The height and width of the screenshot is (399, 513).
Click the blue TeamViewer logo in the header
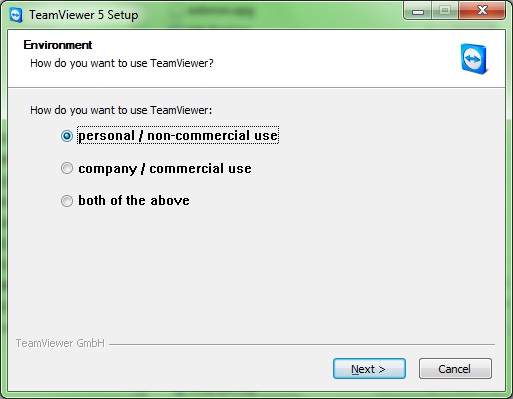coord(474,59)
